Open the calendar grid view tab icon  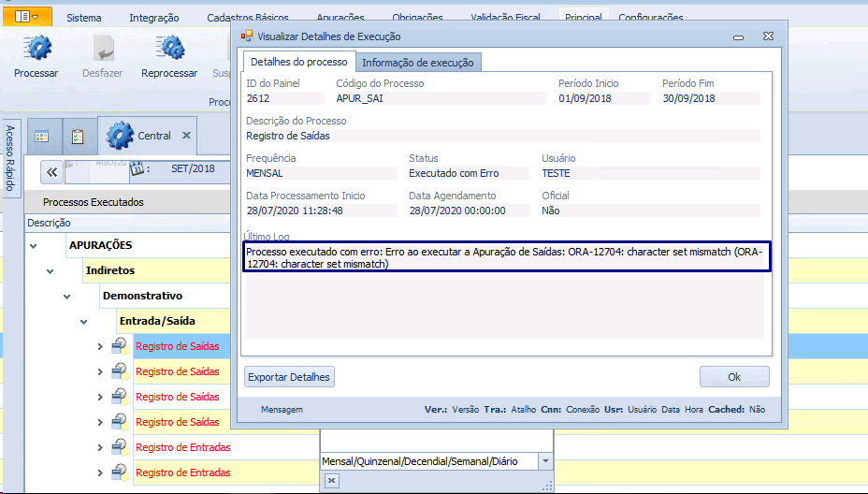[42, 137]
